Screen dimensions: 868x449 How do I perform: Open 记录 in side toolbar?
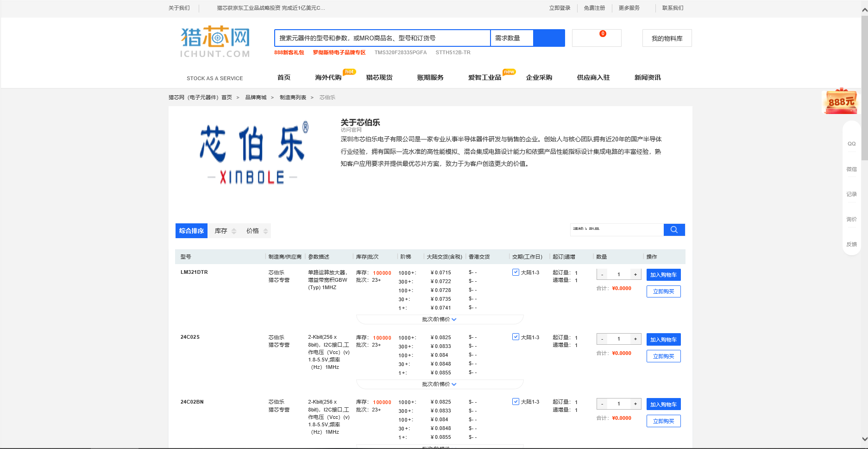(x=851, y=194)
